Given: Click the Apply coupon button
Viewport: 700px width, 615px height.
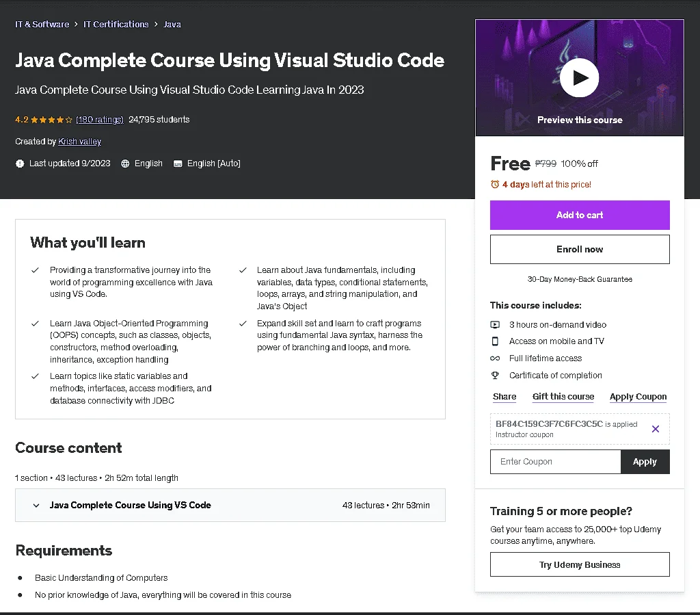Looking at the screenshot, I should pos(645,461).
